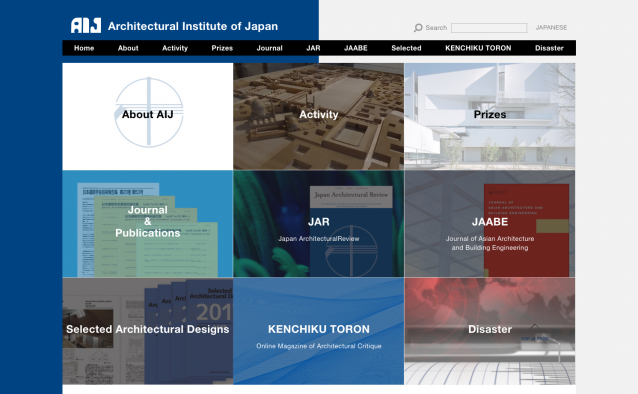Open KENCHIKU TORON from the navigation bar
The width and height of the screenshot is (638, 394).
[x=478, y=48]
